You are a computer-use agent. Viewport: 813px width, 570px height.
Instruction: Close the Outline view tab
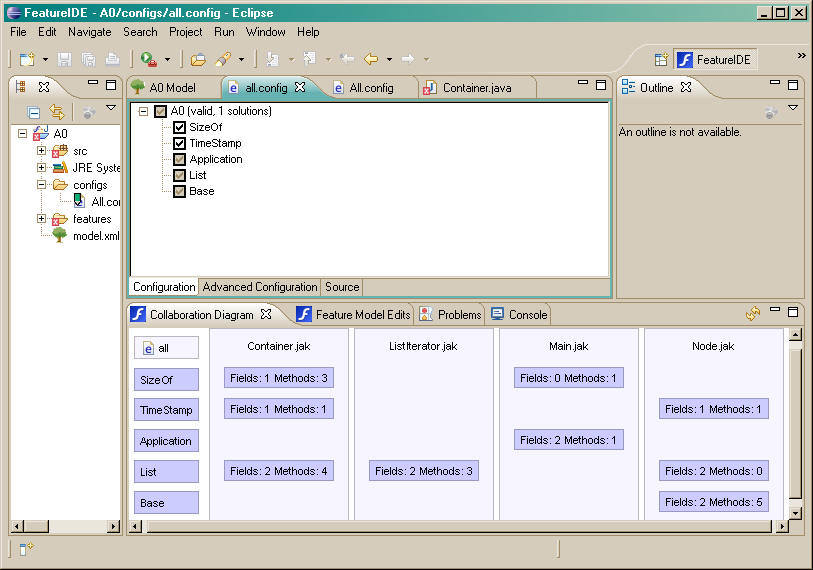click(686, 87)
